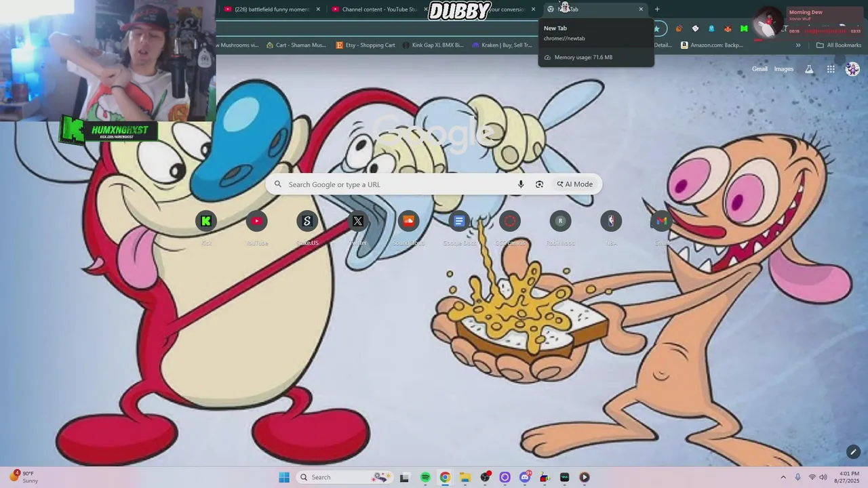868x488 pixels.
Task: Click the white diamond extension icon
Action: pos(695,28)
